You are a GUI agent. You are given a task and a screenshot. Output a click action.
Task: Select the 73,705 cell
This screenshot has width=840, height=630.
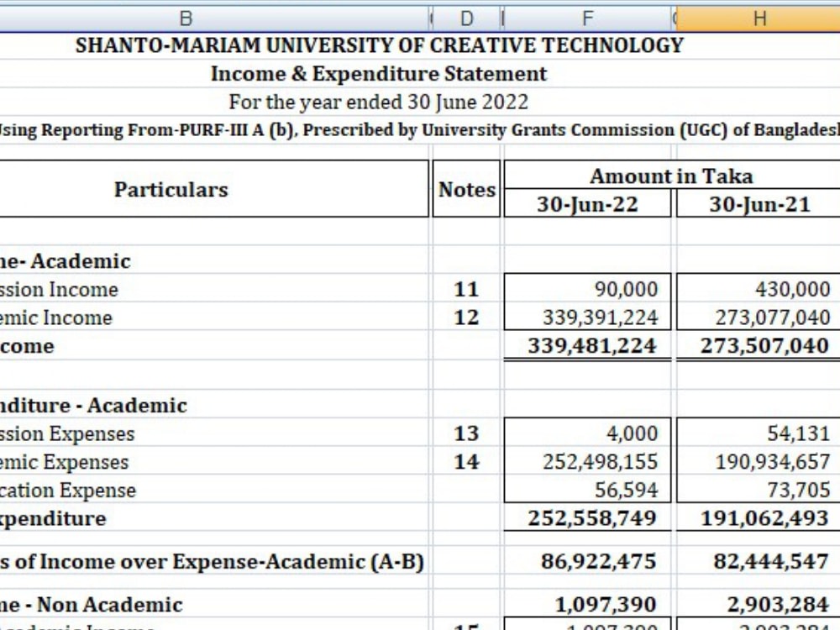click(x=758, y=491)
